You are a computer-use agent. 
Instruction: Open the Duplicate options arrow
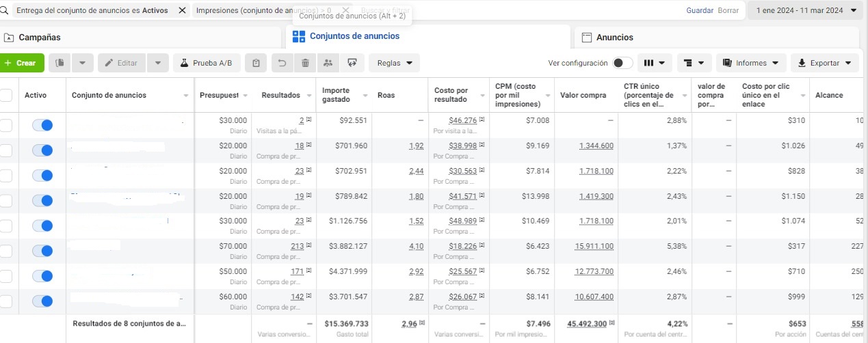pos(82,63)
